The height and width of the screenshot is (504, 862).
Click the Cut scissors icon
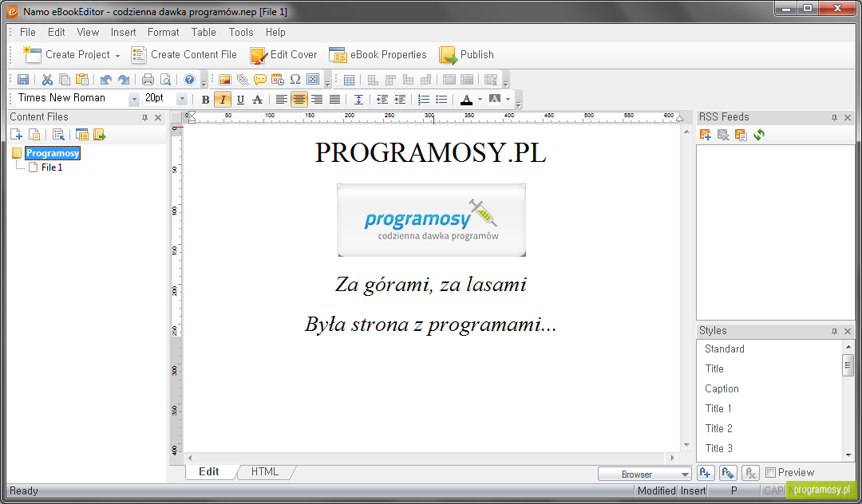coord(47,80)
